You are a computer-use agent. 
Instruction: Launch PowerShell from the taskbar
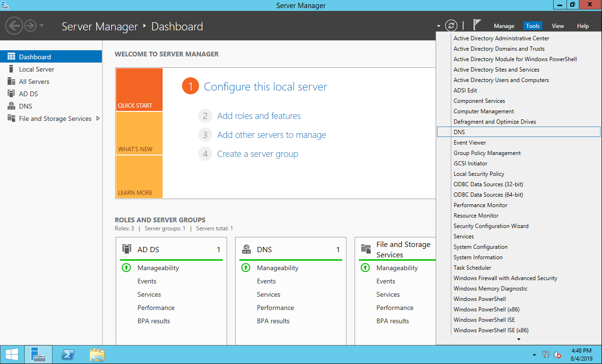click(68, 355)
